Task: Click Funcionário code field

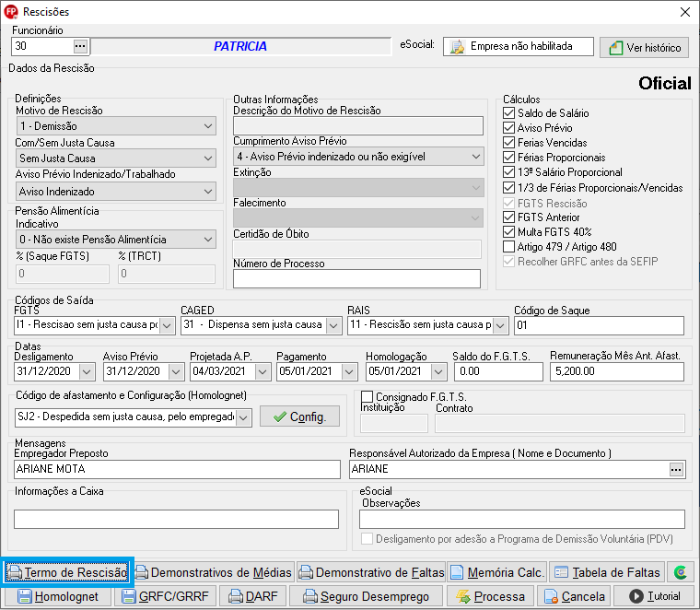Action: point(43,46)
